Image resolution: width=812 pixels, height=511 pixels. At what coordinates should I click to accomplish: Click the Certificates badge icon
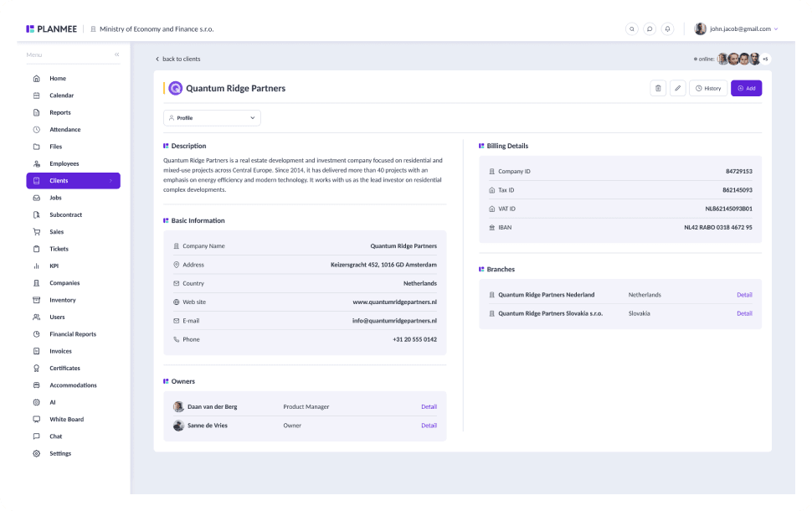(36, 369)
